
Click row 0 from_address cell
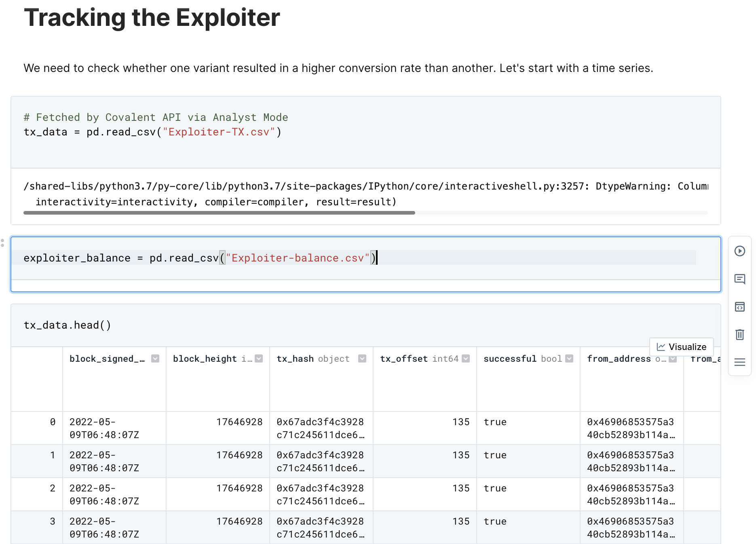631,428
